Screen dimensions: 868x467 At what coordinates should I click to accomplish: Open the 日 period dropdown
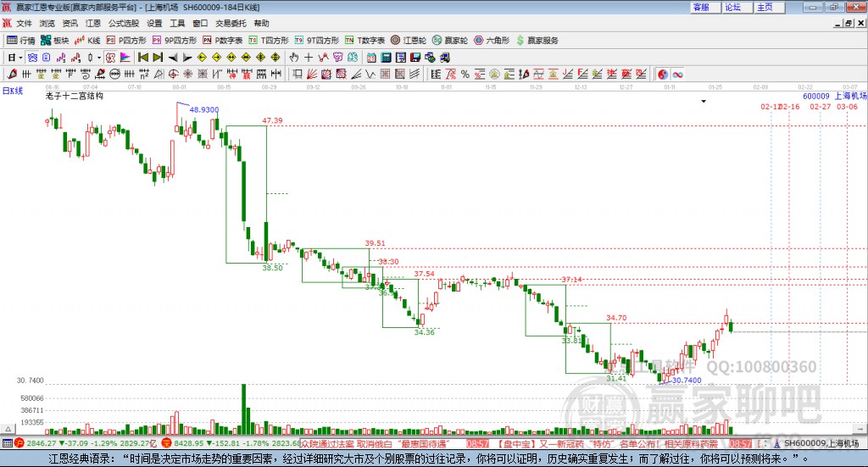coord(15,58)
